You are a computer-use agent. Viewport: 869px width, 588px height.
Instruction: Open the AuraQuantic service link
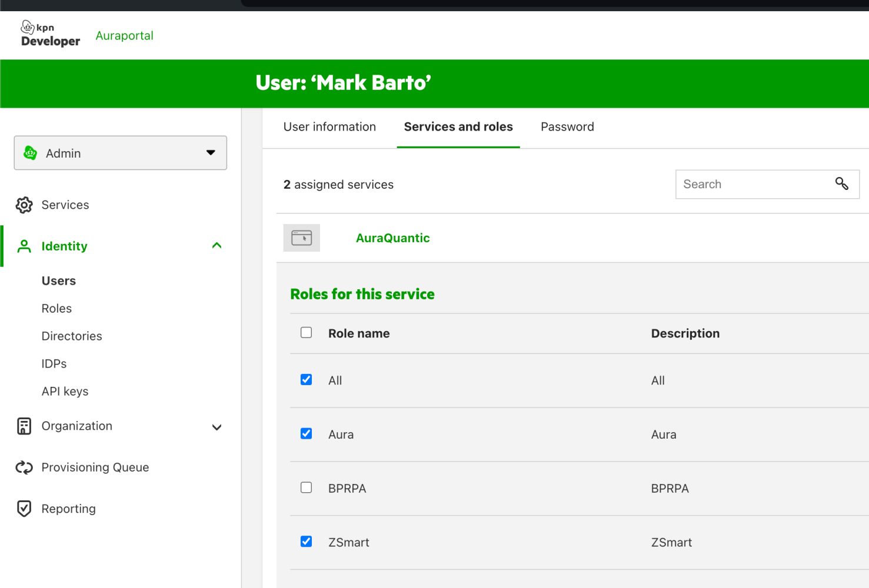[x=393, y=238]
